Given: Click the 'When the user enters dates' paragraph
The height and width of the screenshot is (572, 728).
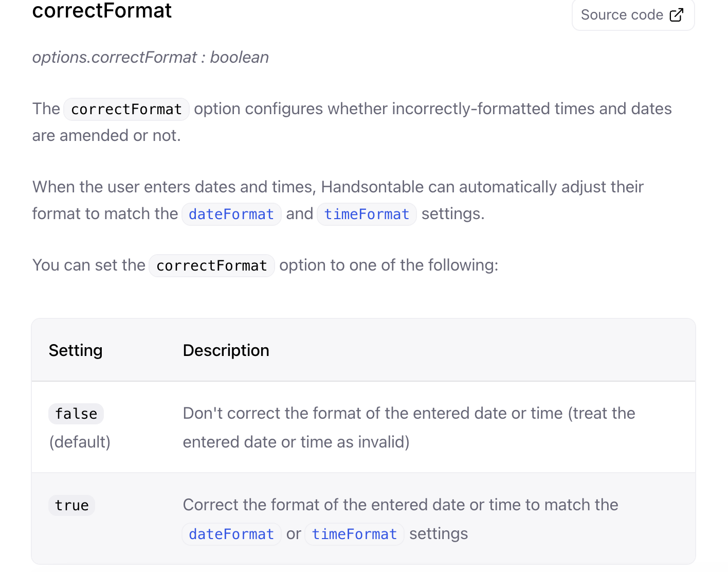Looking at the screenshot, I should click(338, 187).
